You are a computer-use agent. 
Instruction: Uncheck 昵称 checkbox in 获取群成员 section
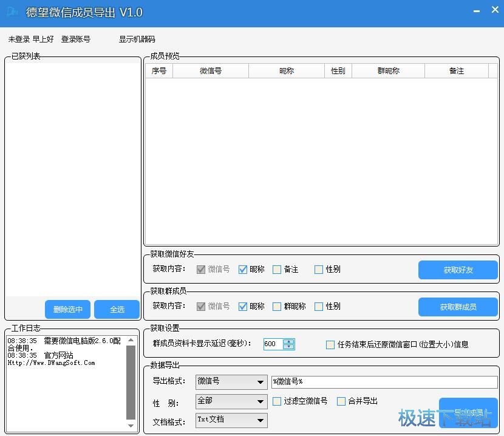click(243, 307)
